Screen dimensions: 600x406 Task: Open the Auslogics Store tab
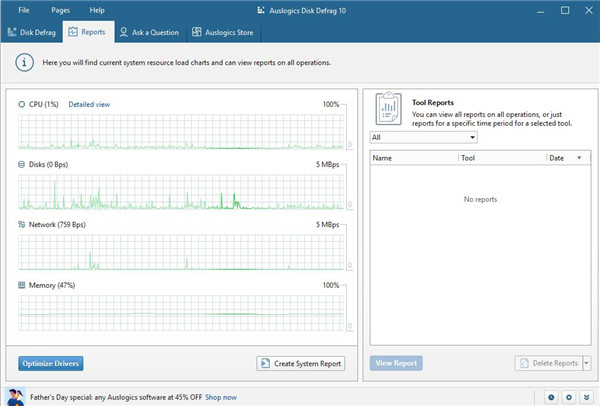(222, 32)
